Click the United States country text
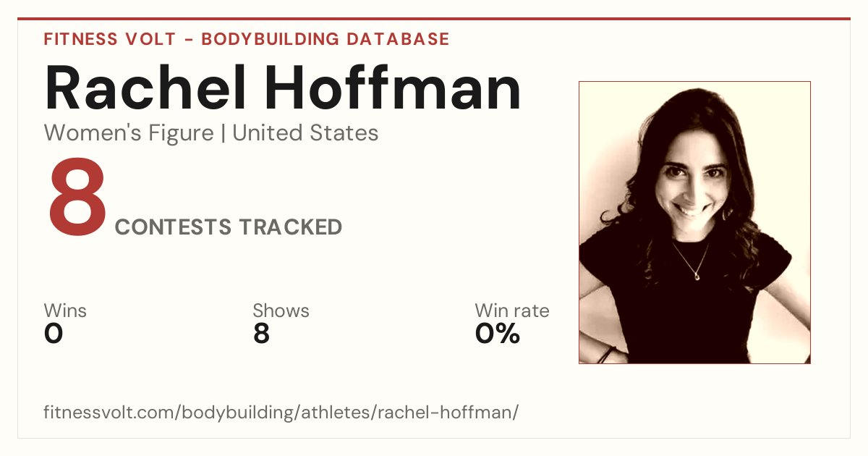Image resolution: width=868 pixels, height=456 pixels. tap(305, 133)
